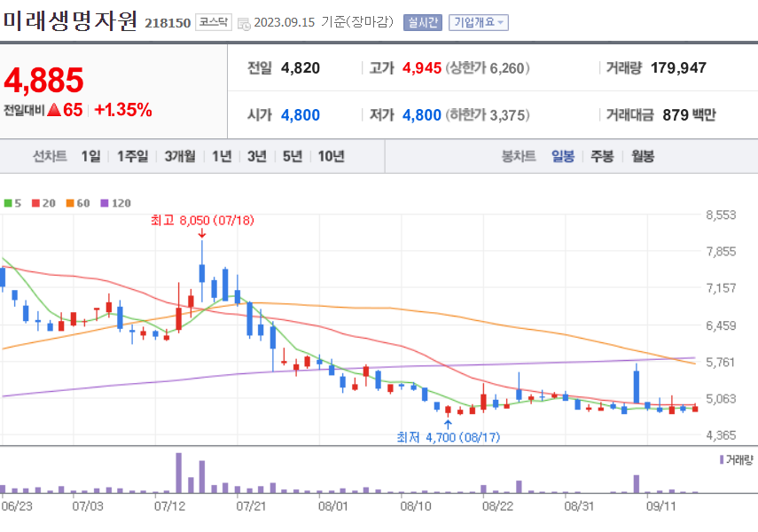Click the stock code 218150
Viewport: 758px width, 532px height.
(168, 23)
